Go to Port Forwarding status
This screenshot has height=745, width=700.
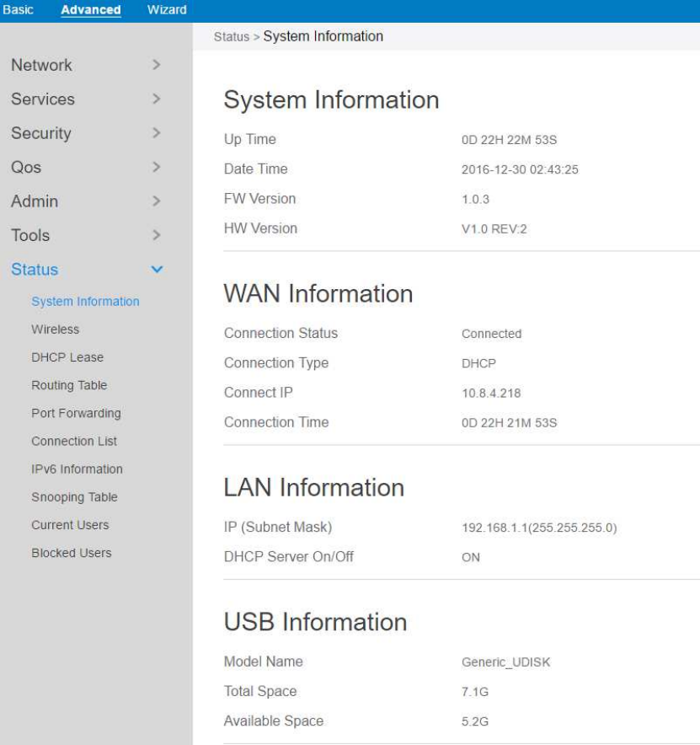[x=76, y=413]
